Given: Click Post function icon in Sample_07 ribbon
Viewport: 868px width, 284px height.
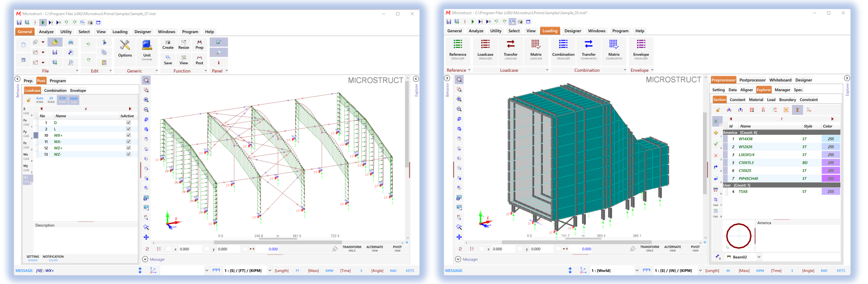Looking at the screenshot, I should click(199, 60).
